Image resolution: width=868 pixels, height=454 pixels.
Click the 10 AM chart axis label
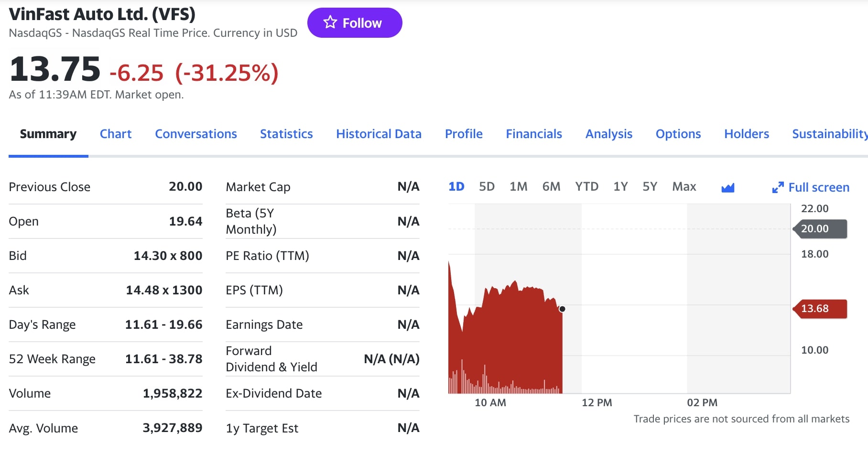tap(490, 403)
